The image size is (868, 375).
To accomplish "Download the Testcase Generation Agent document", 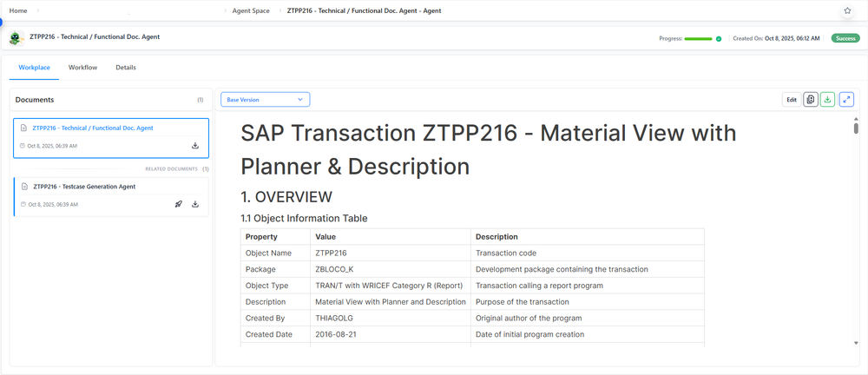I will click(195, 205).
